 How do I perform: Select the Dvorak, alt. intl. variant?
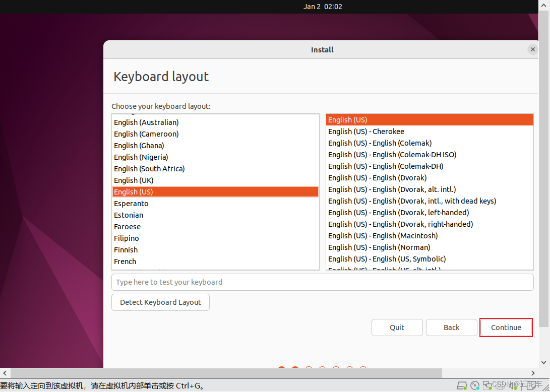[x=430, y=189]
